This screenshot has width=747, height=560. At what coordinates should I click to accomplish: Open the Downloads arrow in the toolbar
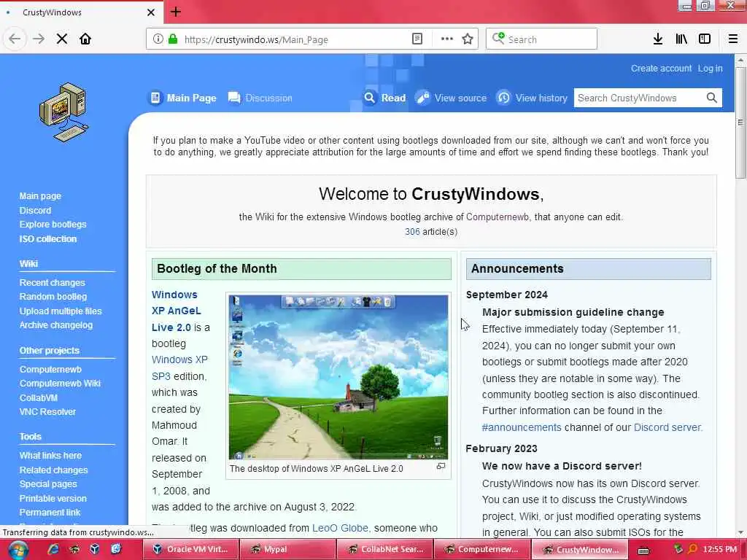click(658, 39)
